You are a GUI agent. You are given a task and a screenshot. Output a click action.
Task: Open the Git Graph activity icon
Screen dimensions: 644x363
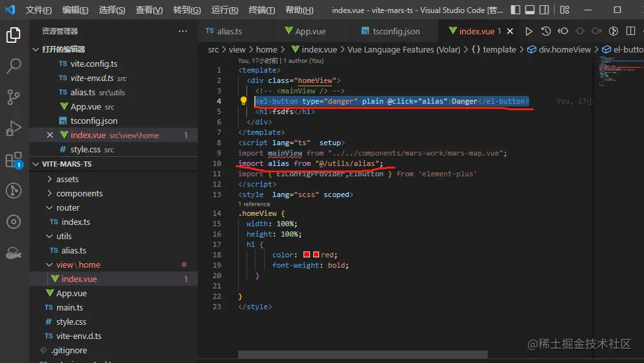pos(13,191)
